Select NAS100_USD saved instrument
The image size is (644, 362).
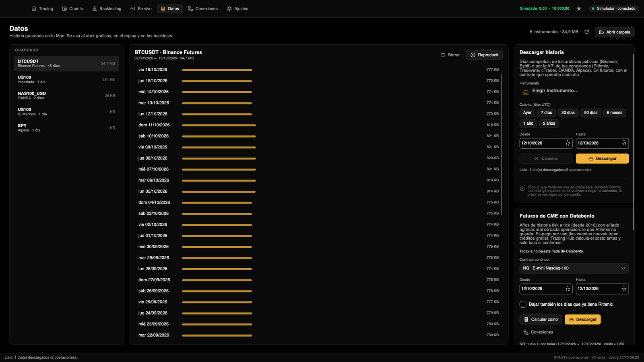(x=66, y=96)
